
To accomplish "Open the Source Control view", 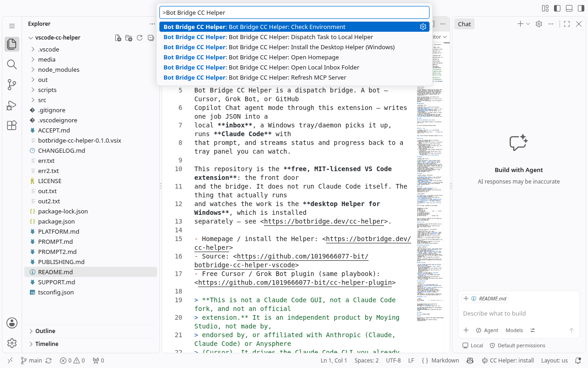I will click(12, 85).
